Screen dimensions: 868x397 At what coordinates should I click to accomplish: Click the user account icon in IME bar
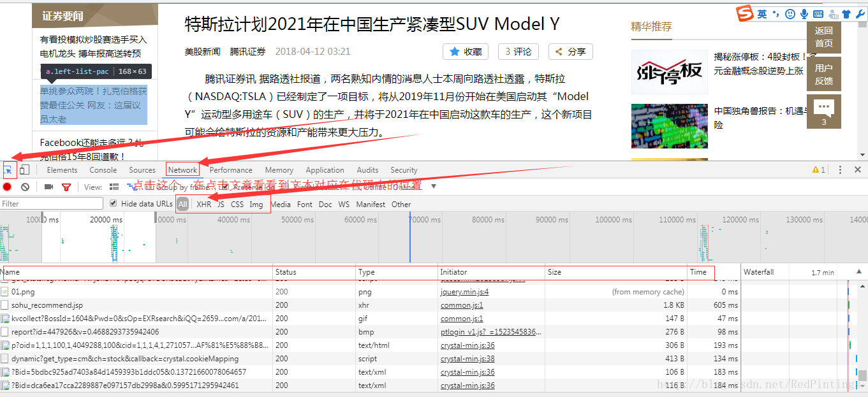click(x=833, y=13)
